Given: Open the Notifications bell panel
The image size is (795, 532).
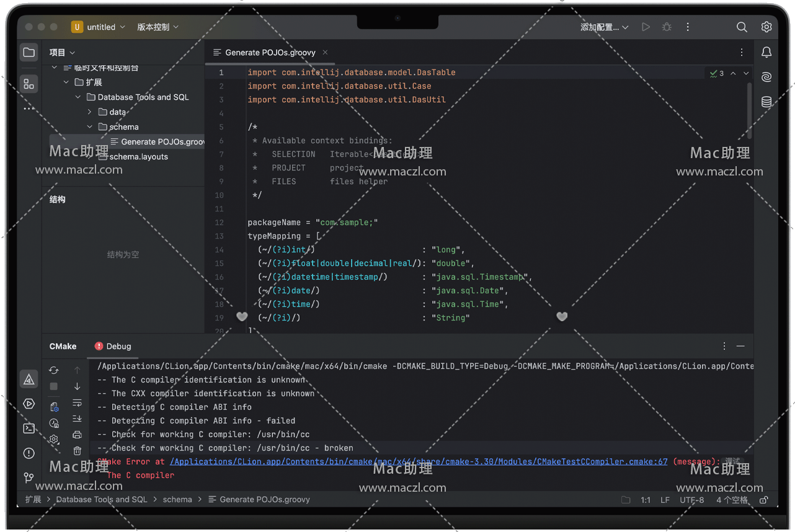Looking at the screenshot, I should coord(766,53).
